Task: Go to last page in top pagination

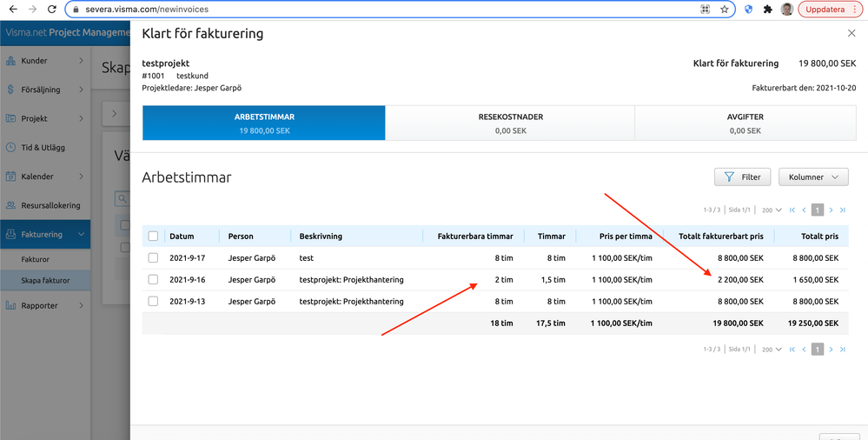Action: (x=842, y=210)
